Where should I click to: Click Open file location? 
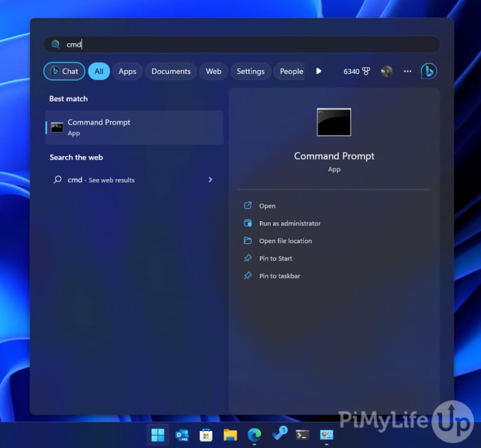point(286,241)
